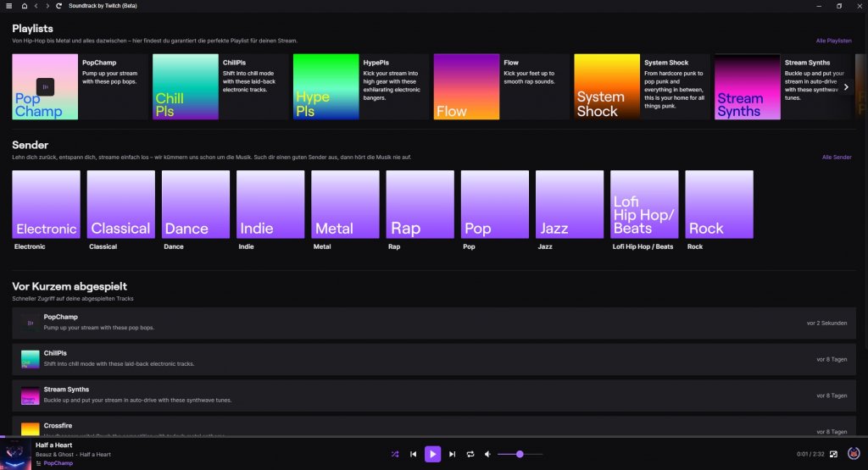Open the hamburger menu icon
This screenshot has width=868, height=470.
coord(8,6)
